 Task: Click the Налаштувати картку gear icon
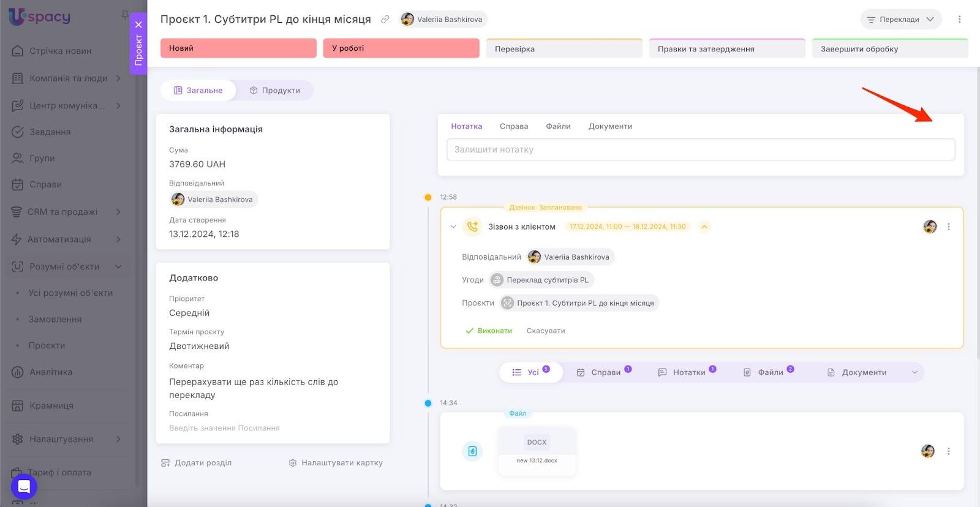coord(293,463)
